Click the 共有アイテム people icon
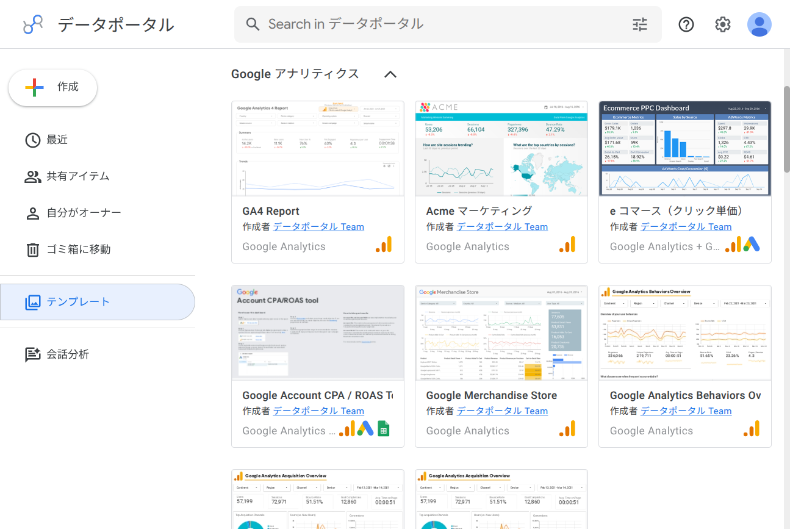 33,176
